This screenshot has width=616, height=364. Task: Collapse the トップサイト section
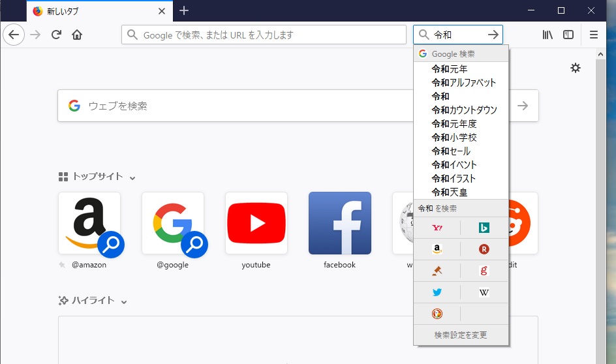(x=132, y=178)
